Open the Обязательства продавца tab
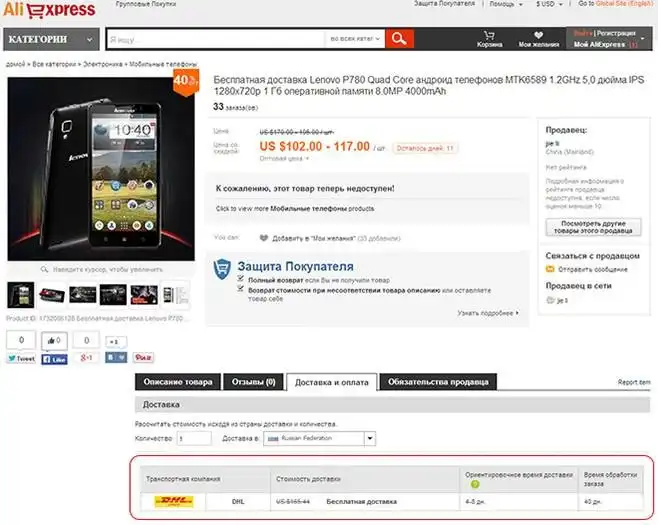Image resolution: width=658 pixels, height=525 pixels. (438, 382)
